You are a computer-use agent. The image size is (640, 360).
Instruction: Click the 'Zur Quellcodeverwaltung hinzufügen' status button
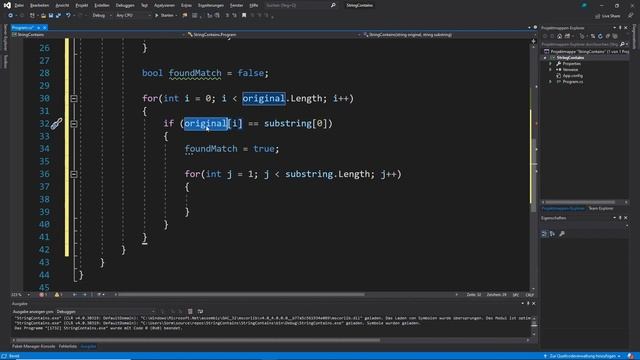[582, 356]
